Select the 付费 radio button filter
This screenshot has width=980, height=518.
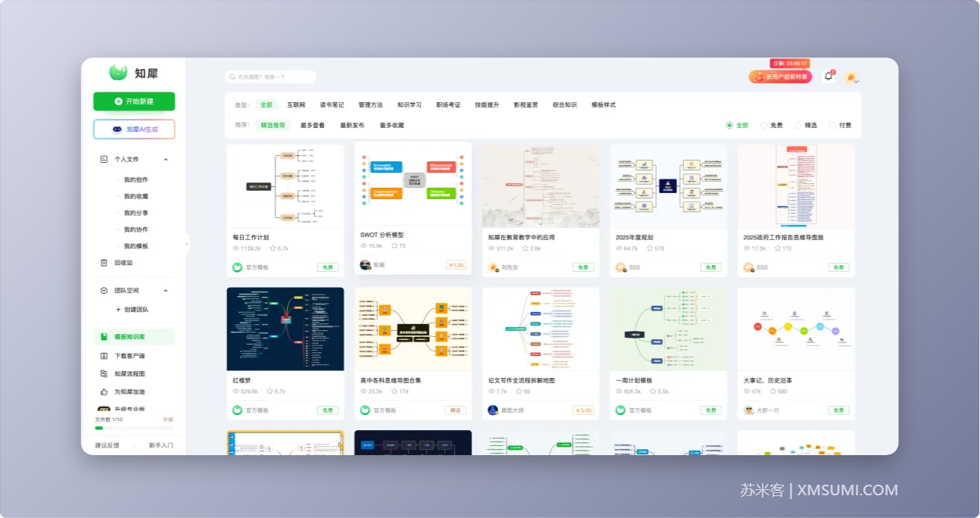pyautogui.click(x=833, y=126)
